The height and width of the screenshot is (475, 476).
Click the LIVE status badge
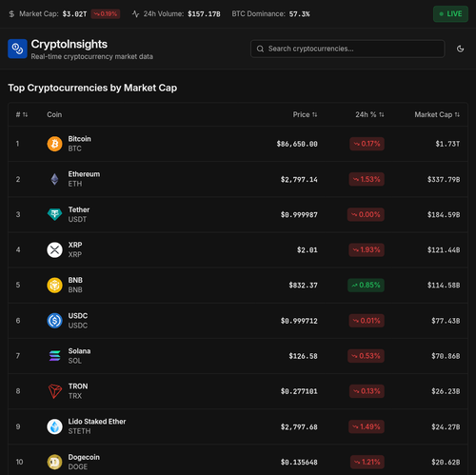450,14
